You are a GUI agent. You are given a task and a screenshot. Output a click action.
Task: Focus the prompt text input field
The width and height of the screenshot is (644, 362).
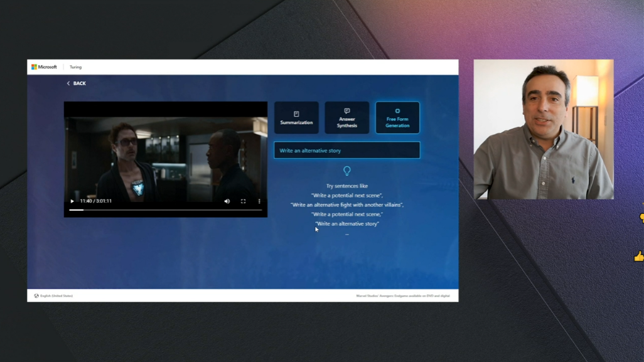click(347, 151)
